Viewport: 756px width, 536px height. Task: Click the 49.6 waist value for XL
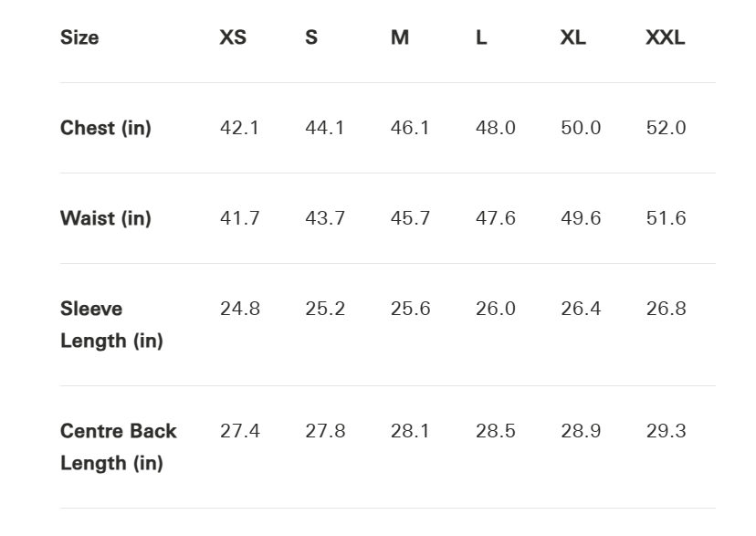click(x=581, y=218)
